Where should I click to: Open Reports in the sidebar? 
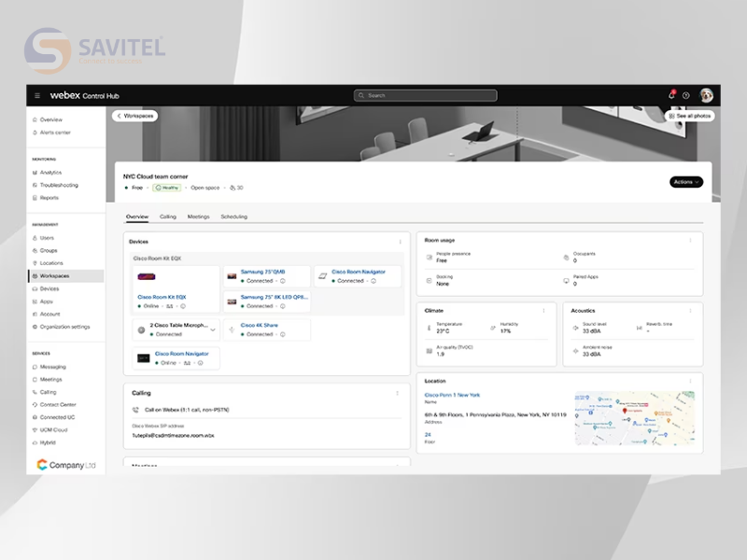click(x=49, y=198)
